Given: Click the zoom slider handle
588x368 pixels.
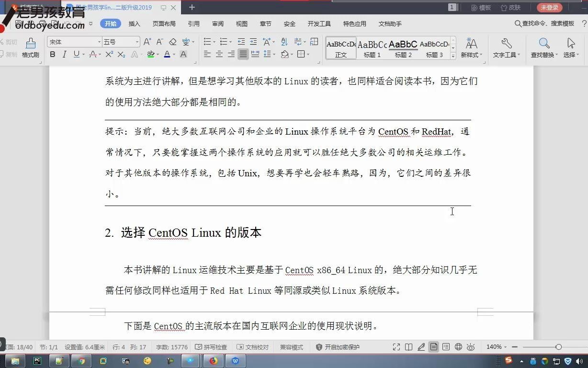Looking at the screenshot, I should click(558, 346).
